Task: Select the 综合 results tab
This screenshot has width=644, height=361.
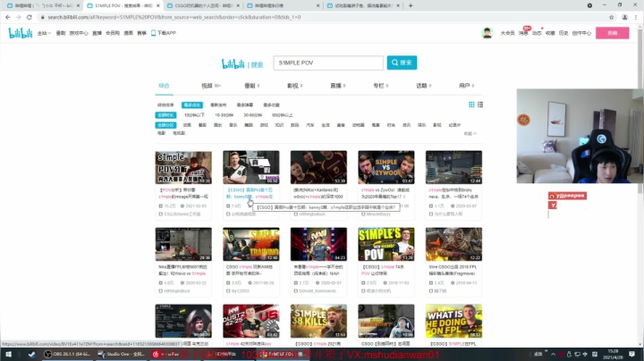Action: tap(164, 85)
